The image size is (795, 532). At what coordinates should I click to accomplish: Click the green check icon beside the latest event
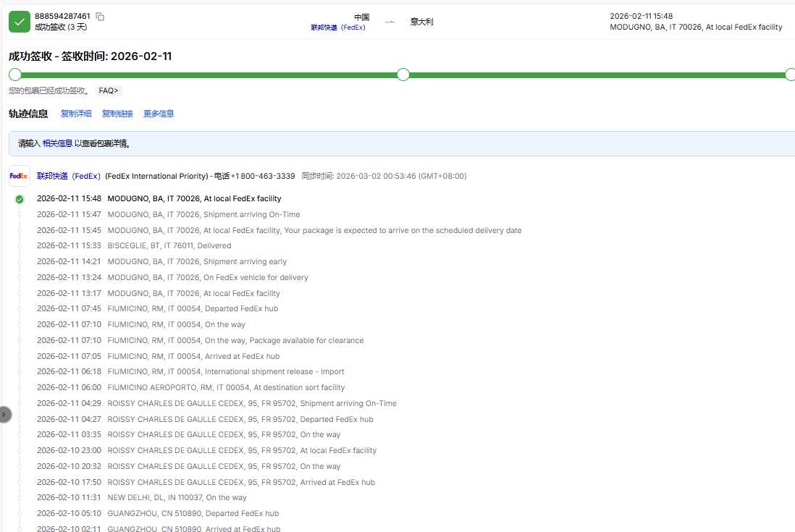tap(20, 199)
